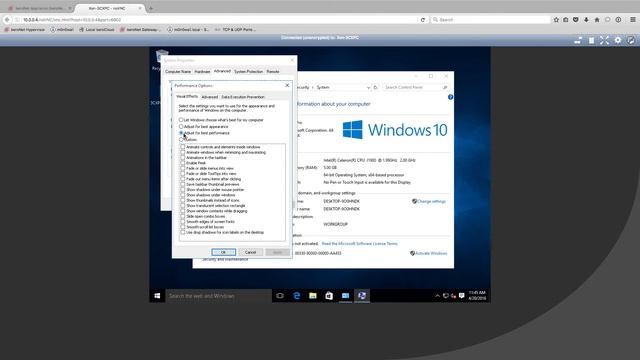Confirm Performance Options with OK
The image size is (640, 360).
pyautogui.click(x=224, y=252)
